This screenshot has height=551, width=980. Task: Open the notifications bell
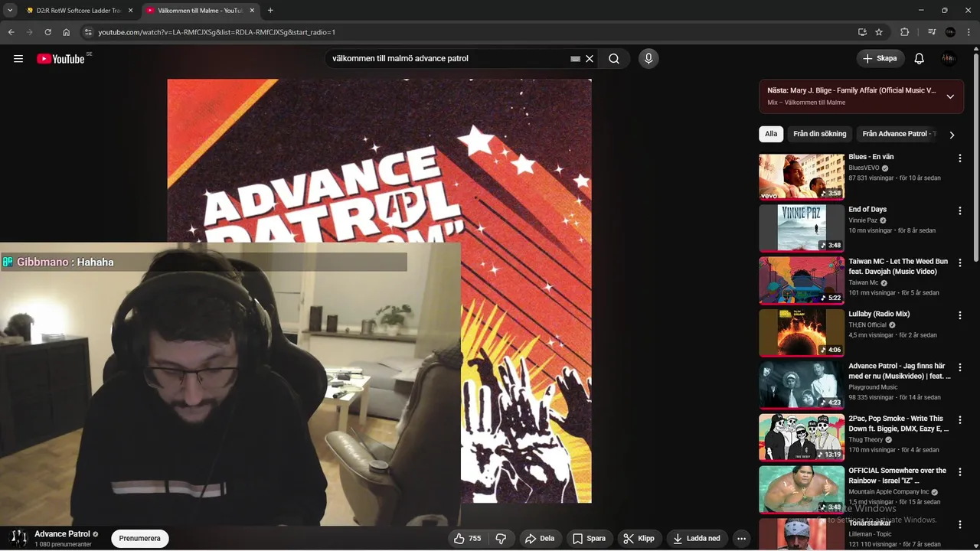click(x=920, y=59)
